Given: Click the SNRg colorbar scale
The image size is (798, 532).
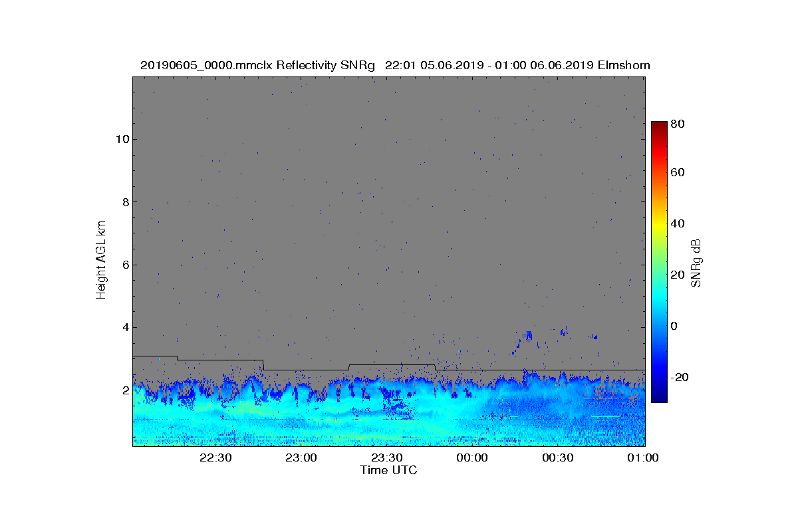Looking at the screenshot, I should click(659, 262).
